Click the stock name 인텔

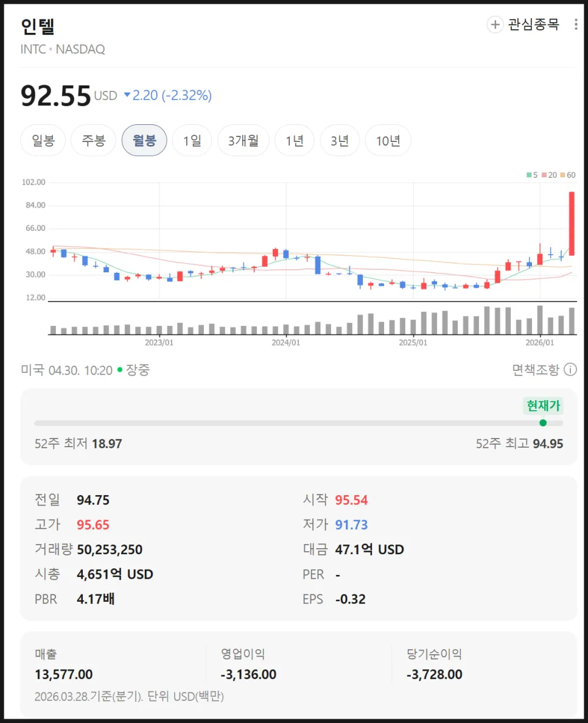pyautogui.click(x=38, y=26)
